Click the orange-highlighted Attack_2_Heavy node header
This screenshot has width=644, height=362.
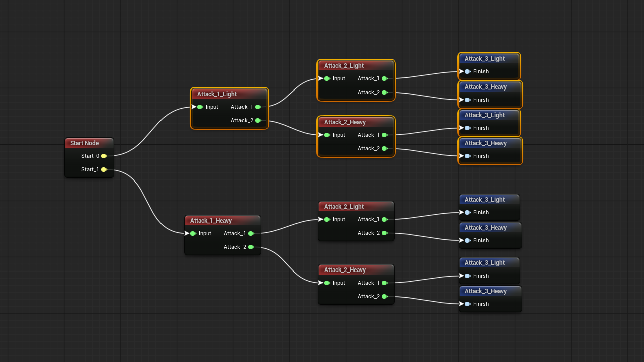356,122
